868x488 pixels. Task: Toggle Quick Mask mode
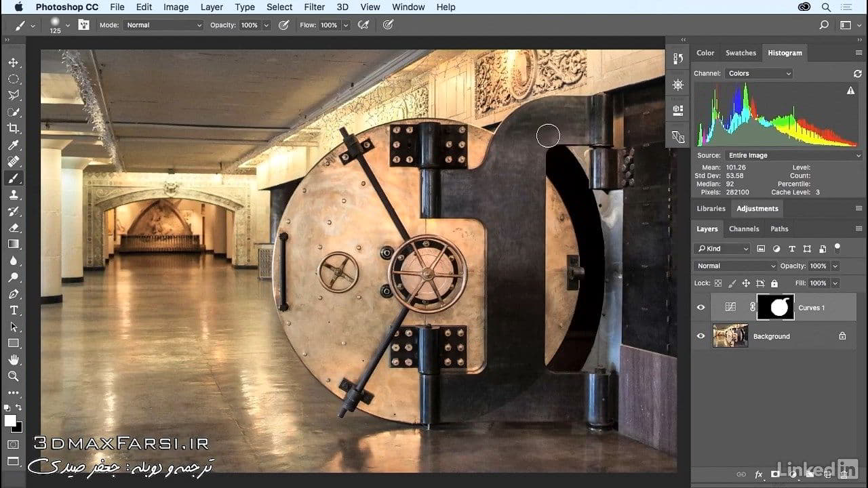pyautogui.click(x=14, y=445)
